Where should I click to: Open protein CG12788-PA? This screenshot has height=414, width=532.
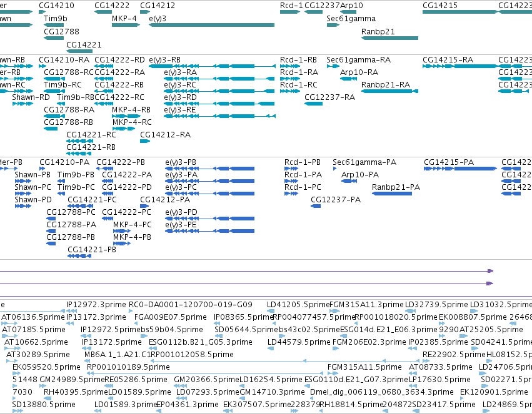click(71, 225)
